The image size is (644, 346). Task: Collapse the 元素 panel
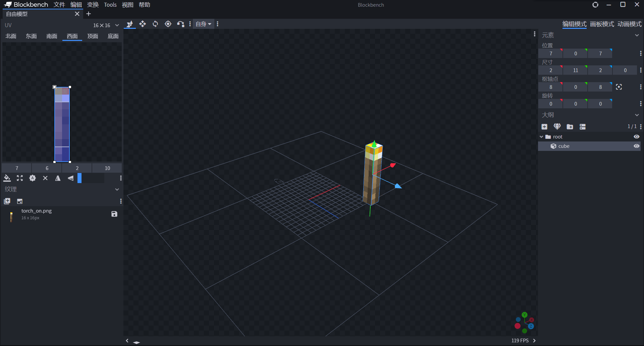coord(637,35)
